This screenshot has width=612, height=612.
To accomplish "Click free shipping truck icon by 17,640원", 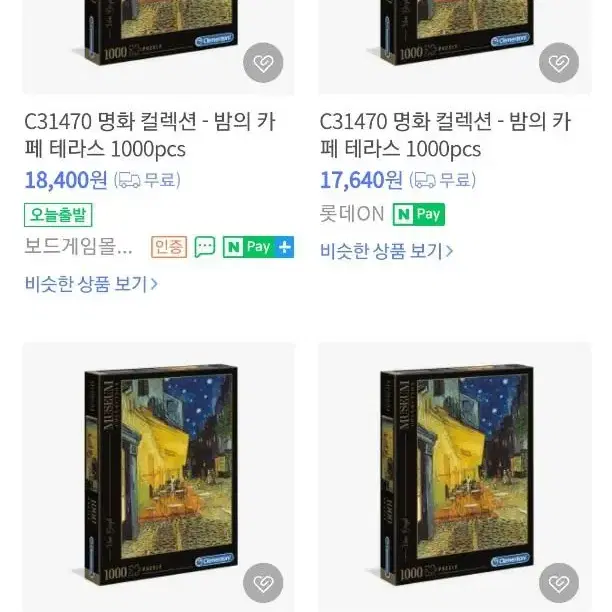I will pyautogui.click(x=425, y=181).
